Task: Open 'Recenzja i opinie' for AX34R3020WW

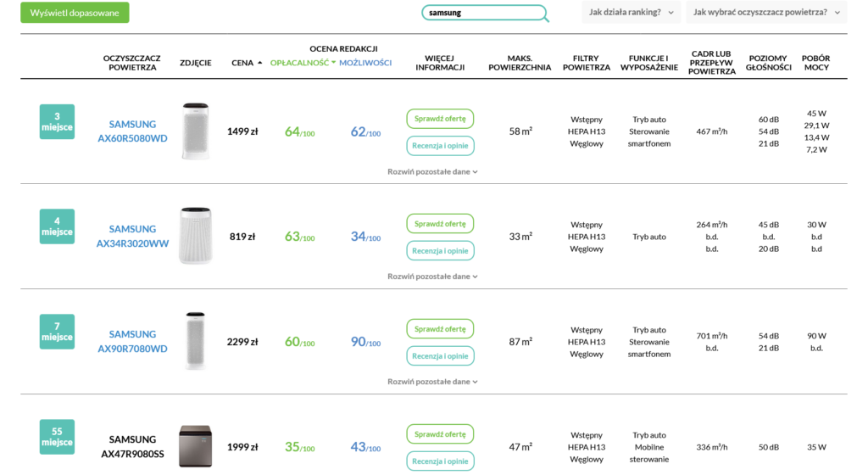Action: [440, 251]
